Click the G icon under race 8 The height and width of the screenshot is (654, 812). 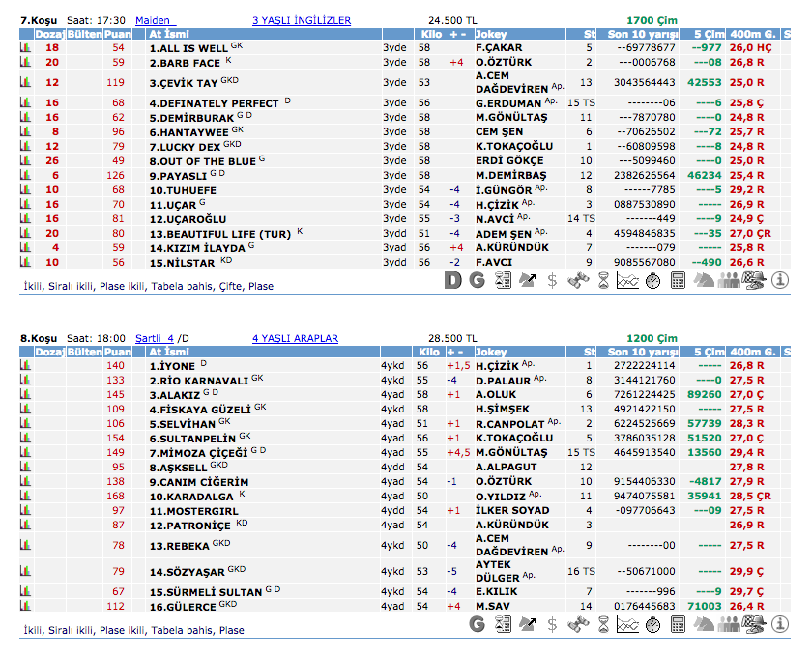click(477, 624)
